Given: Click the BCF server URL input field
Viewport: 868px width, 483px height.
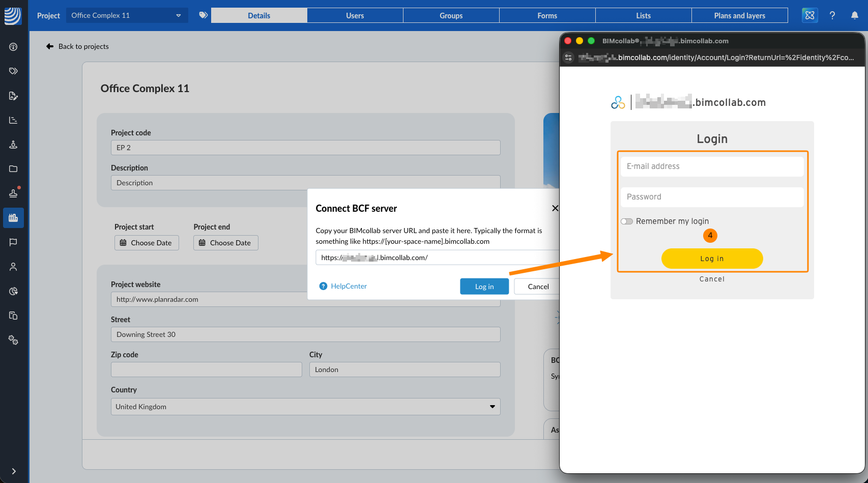Looking at the screenshot, I should (438, 258).
